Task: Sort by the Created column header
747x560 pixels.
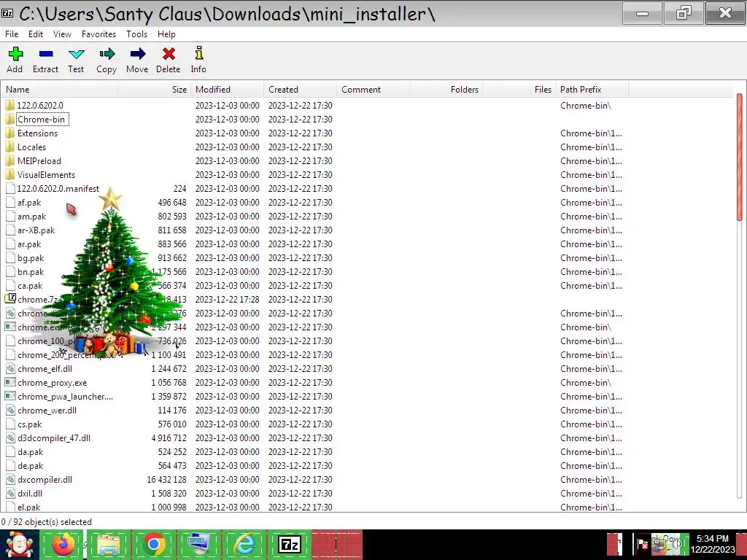Action: pos(300,90)
